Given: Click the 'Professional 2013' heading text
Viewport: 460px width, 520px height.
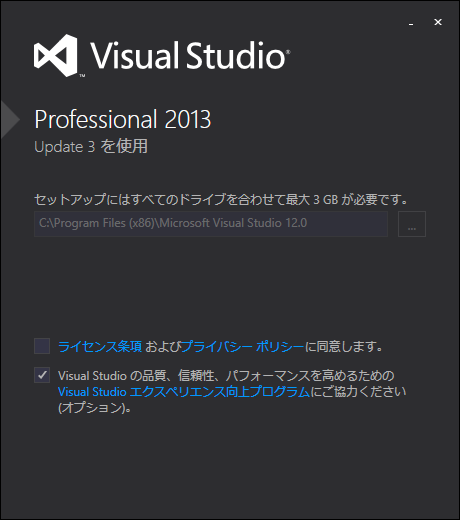Looking at the screenshot, I should pyautogui.click(x=123, y=119).
